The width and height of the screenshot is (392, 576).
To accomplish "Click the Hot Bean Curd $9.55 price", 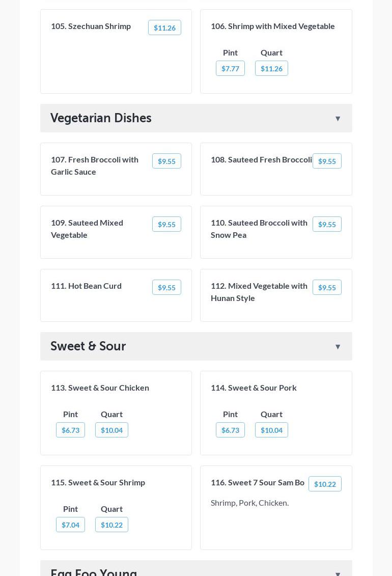I will click(x=166, y=288).
